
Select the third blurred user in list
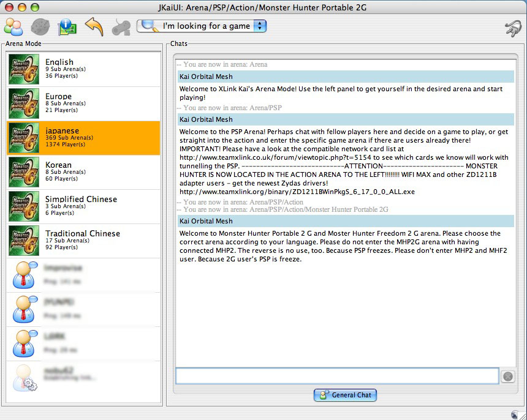[83, 343]
